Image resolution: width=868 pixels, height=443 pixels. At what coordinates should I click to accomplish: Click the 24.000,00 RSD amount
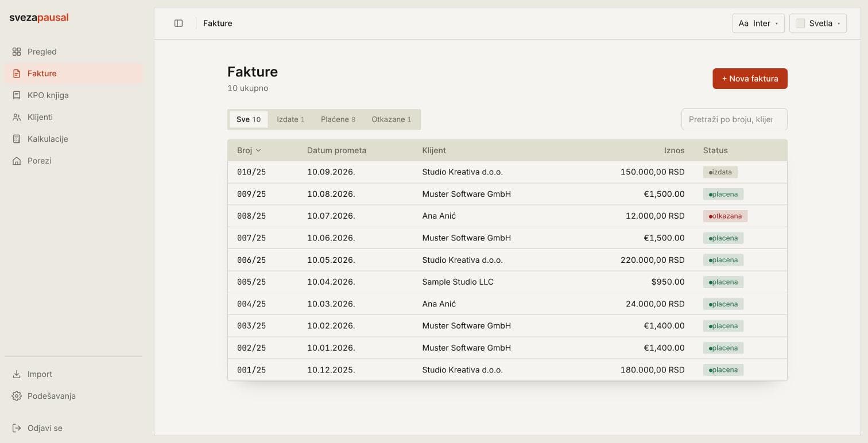click(655, 304)
